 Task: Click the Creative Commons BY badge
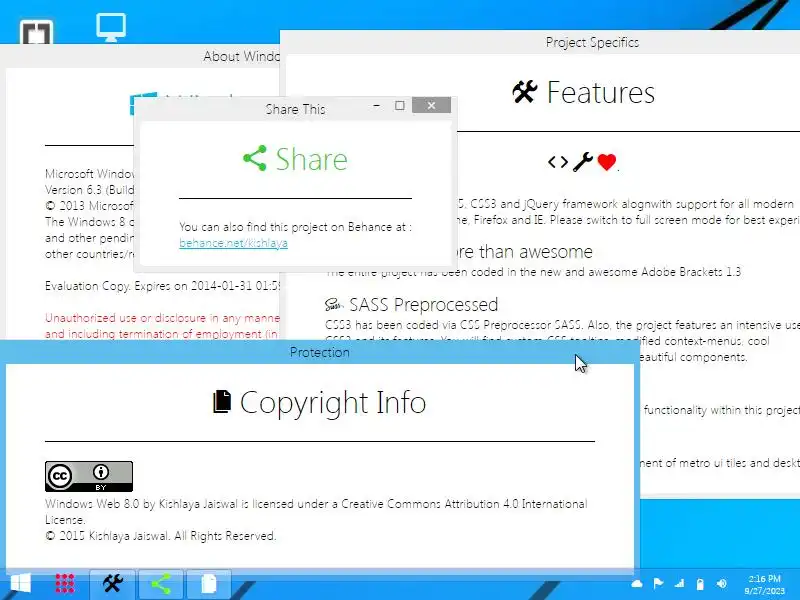tap(89, 477)
